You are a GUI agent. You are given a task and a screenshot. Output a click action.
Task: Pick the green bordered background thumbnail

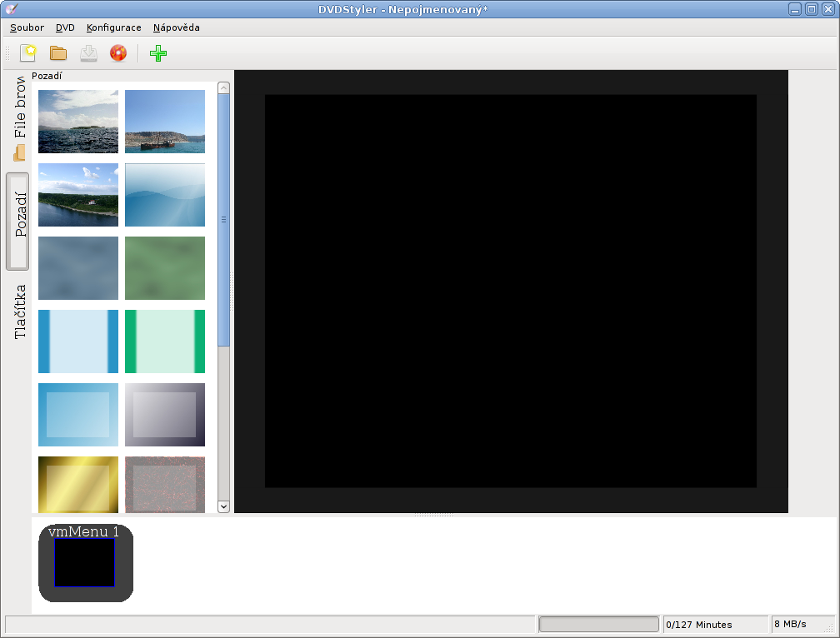click(165, 341)
